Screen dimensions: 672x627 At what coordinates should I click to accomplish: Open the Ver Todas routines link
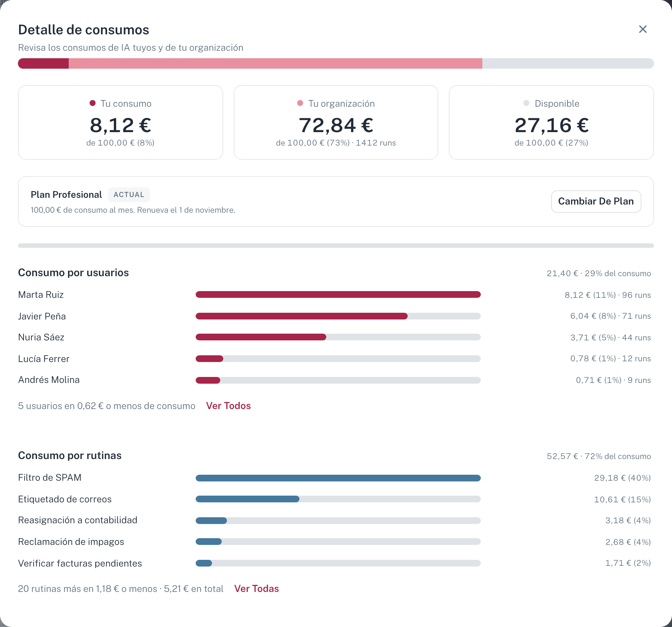(256, 589)
